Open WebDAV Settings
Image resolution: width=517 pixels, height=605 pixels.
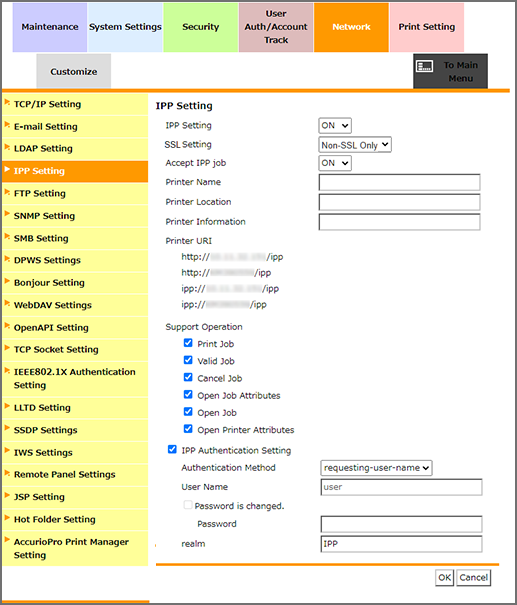75,305
